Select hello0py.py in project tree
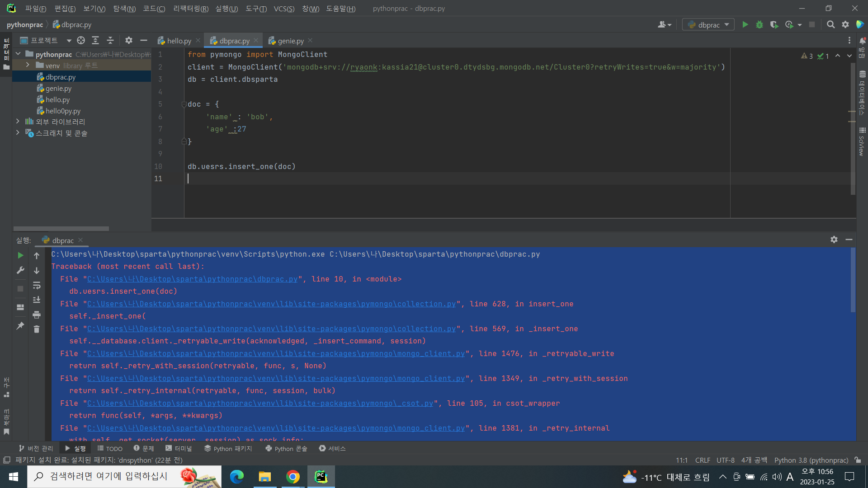The image size is (868, 488). (63, 111)
